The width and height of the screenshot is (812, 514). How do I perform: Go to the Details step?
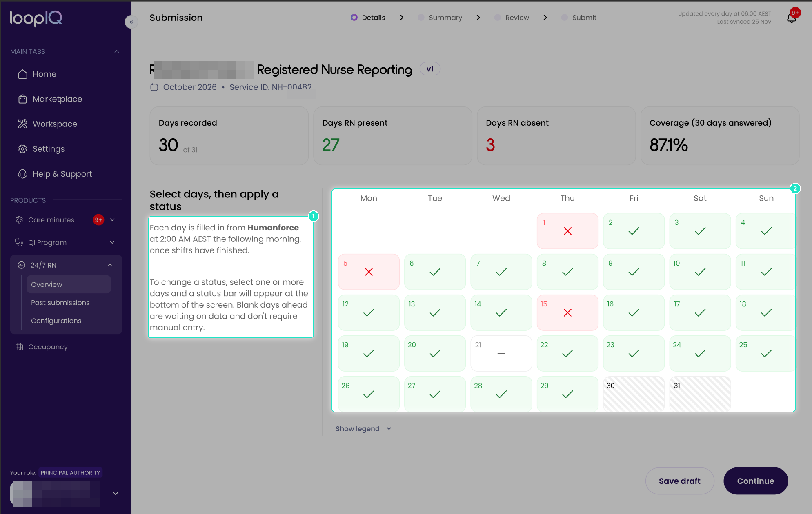point(368,18)
